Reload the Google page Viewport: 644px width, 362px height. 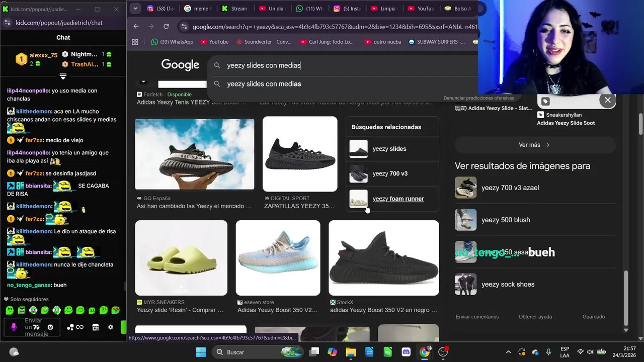click(166, 26)
